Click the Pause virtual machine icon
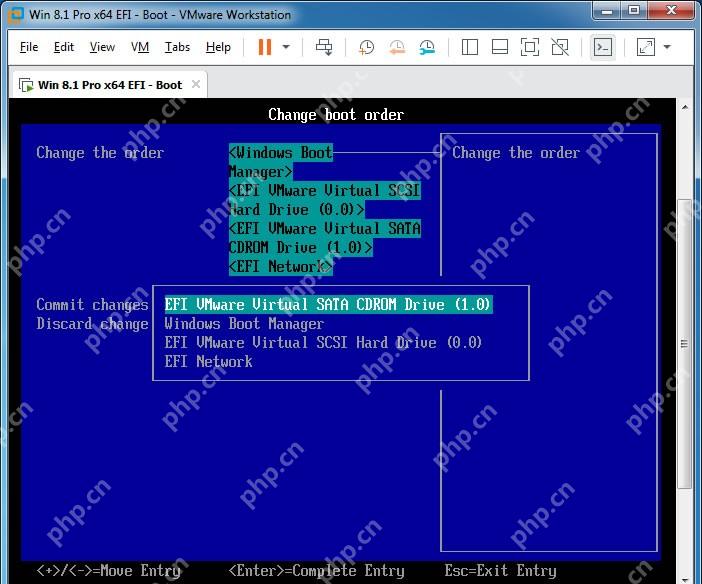Screen dimensions: 702x584 pos(265,47)
